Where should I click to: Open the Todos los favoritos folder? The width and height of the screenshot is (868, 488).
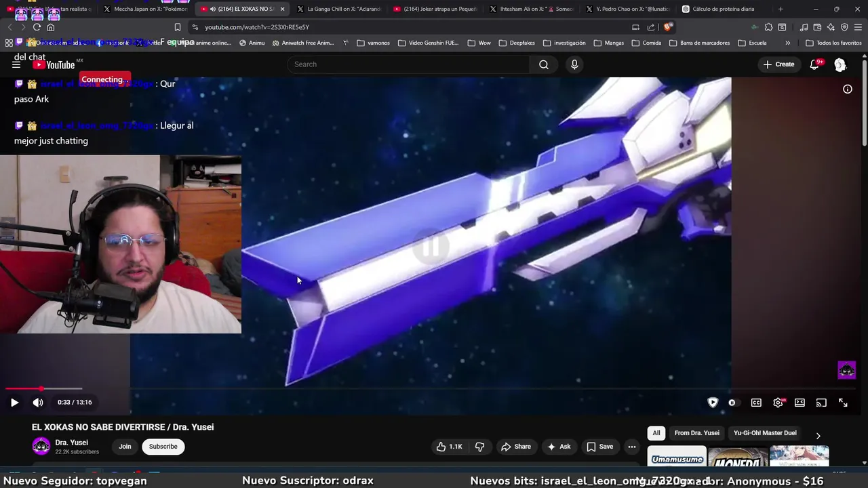833,43
